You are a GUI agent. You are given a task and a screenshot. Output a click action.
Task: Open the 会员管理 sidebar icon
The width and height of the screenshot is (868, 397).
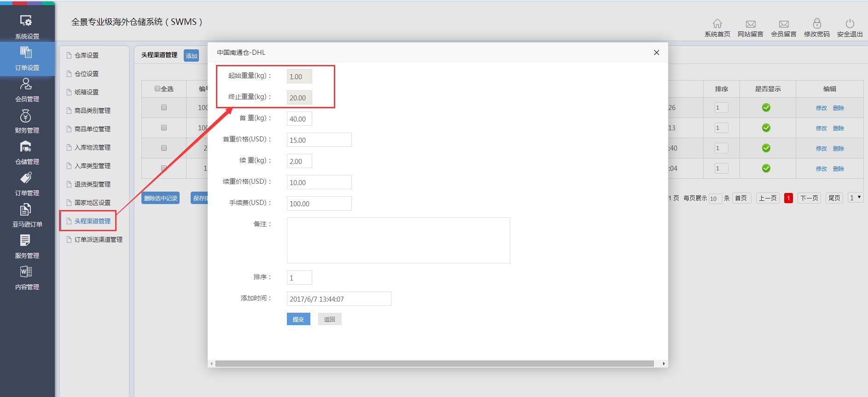click(x=26, y=84)
